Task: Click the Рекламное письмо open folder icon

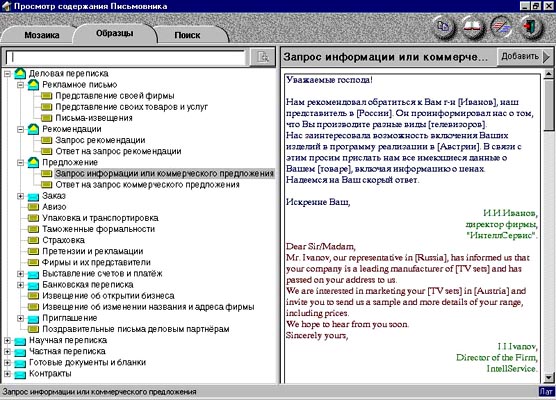Action: pyautogui.click(x=33, y=85)
